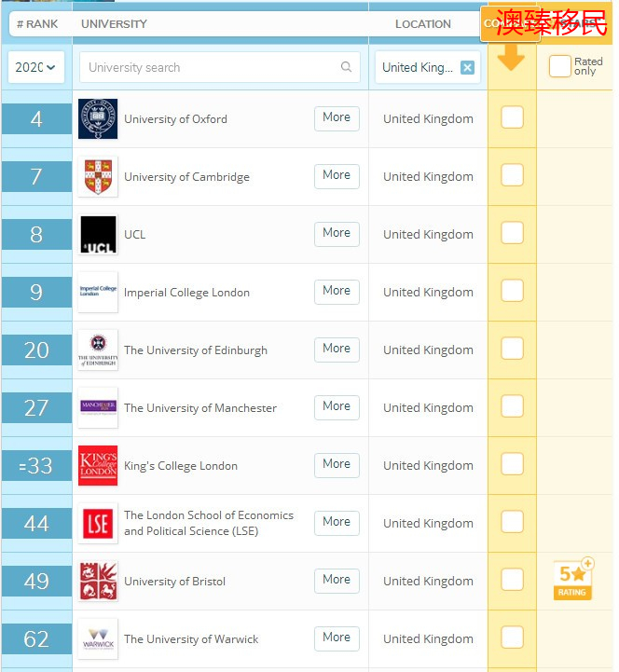Screen dimensions: 619x672
Task: Click rank =33 cell for King's College
Action: point(36,465)
